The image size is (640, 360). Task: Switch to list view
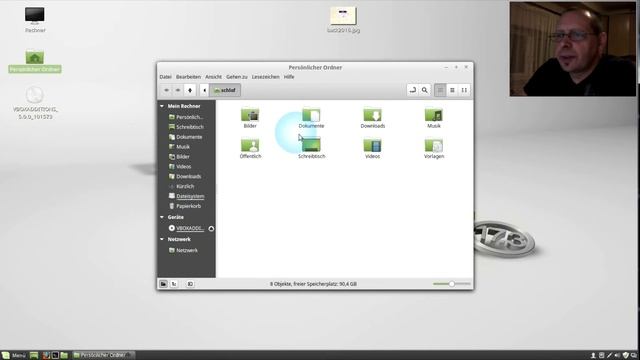(452, 90)
